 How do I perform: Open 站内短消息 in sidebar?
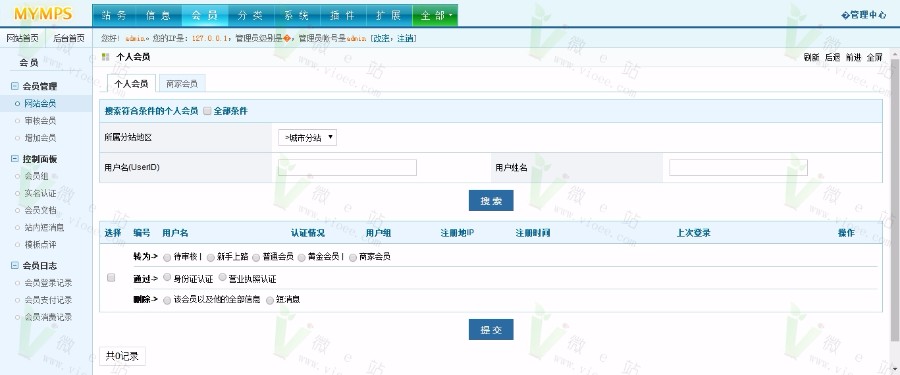(44, 228)
